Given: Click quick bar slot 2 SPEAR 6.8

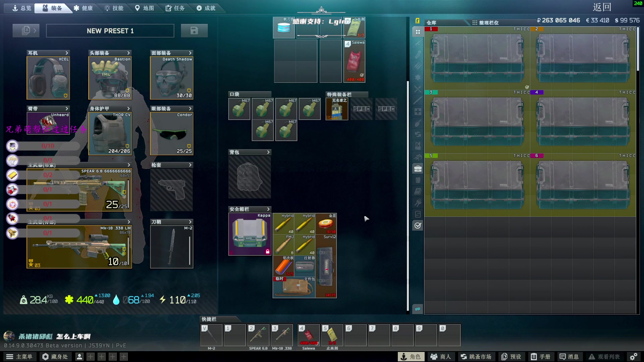Looking at the screenshot, I should (258, 335).
